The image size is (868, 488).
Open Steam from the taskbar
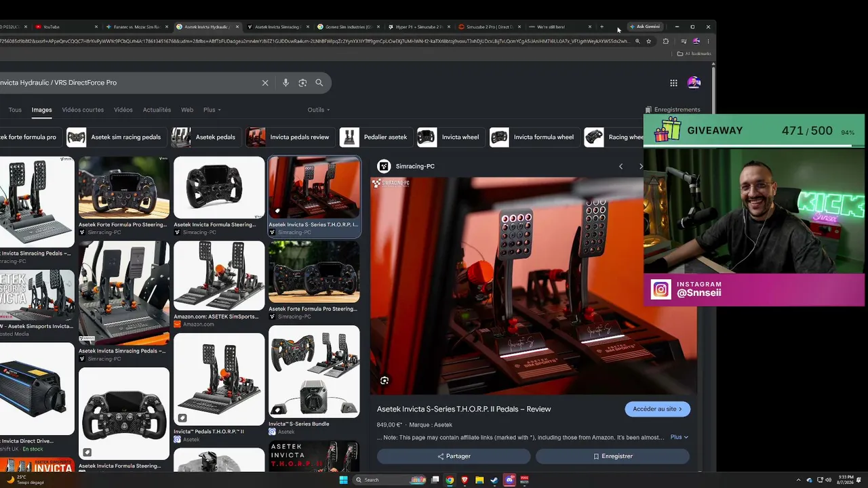(494, 480)
